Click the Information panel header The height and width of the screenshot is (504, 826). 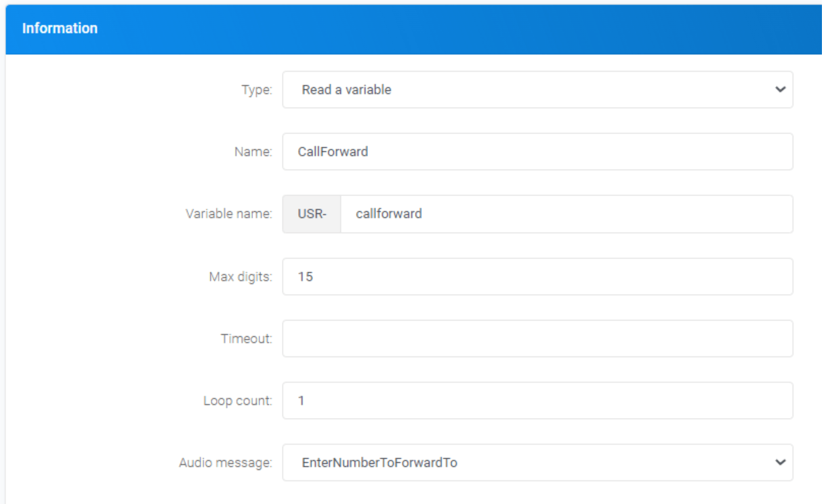(x=60, y=28)
